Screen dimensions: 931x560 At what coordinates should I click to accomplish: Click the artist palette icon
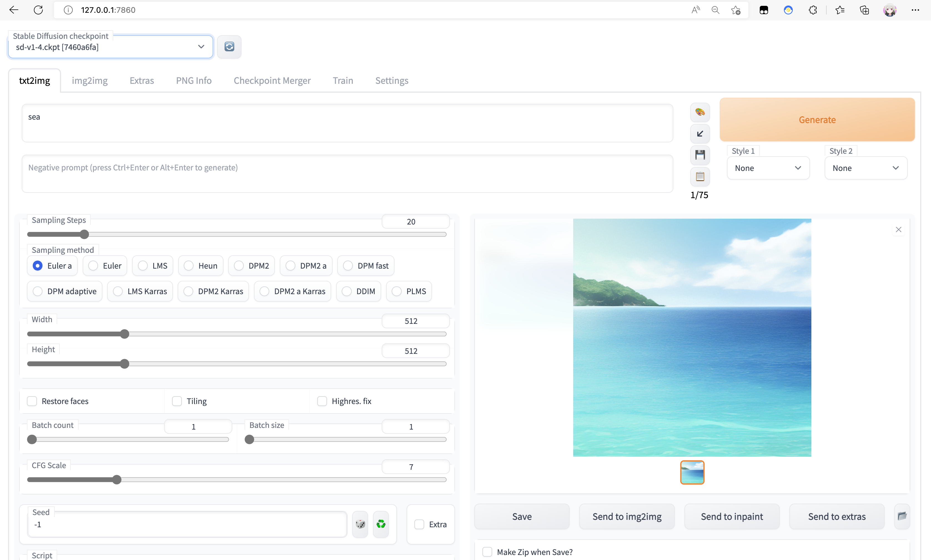700,112
